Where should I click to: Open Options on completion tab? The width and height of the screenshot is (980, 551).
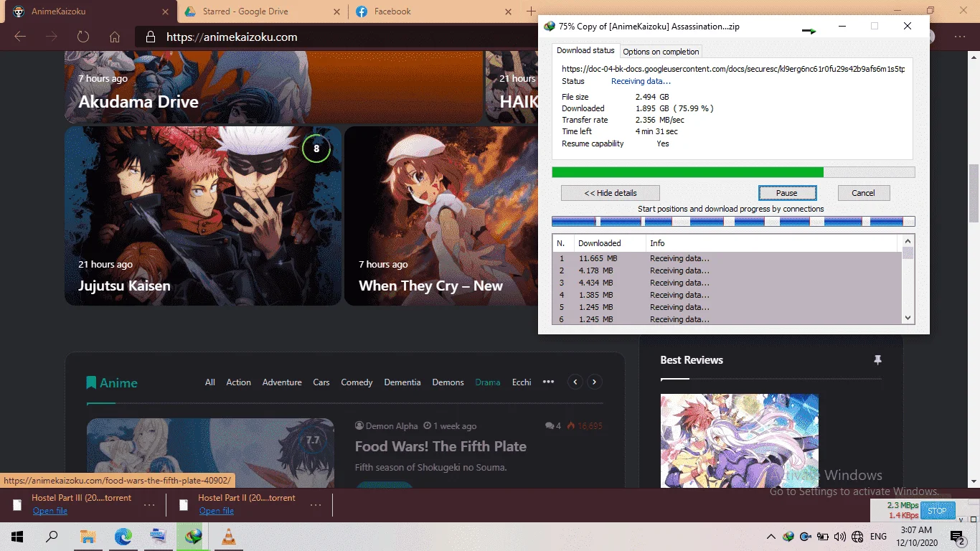[x=661, y=52]
